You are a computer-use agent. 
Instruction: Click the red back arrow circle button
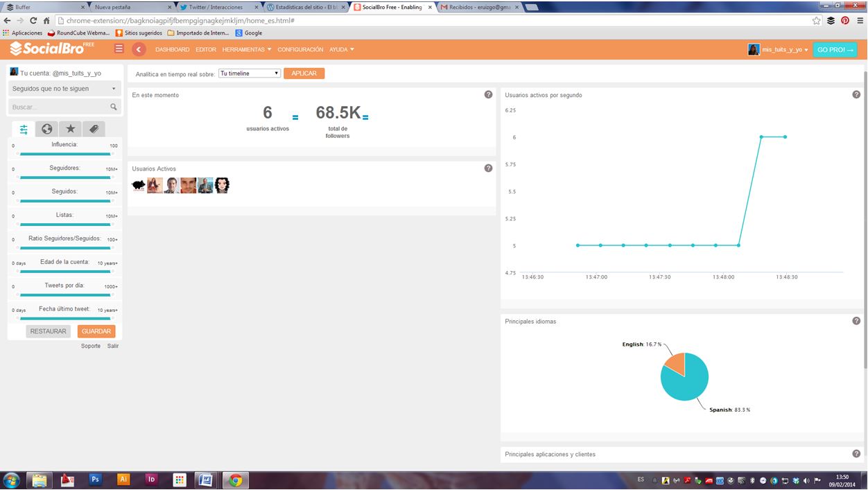click(x=139, y=49)
